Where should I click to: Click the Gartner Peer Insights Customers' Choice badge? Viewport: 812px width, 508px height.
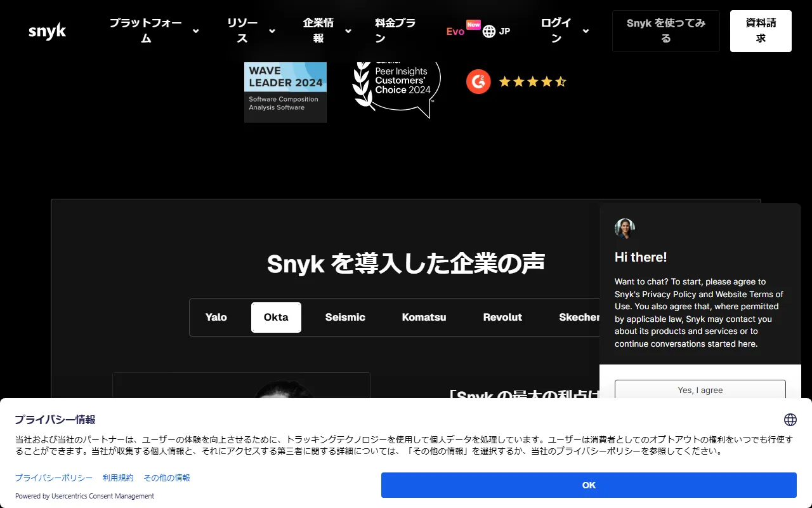(395, 83)
